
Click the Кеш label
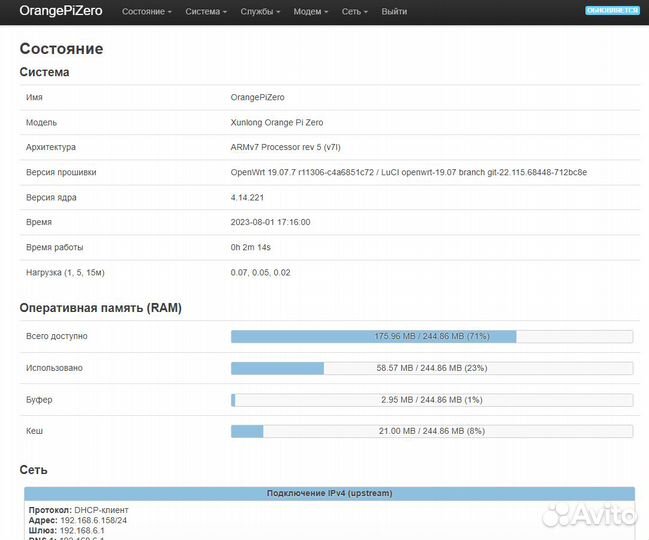(34, 431)
